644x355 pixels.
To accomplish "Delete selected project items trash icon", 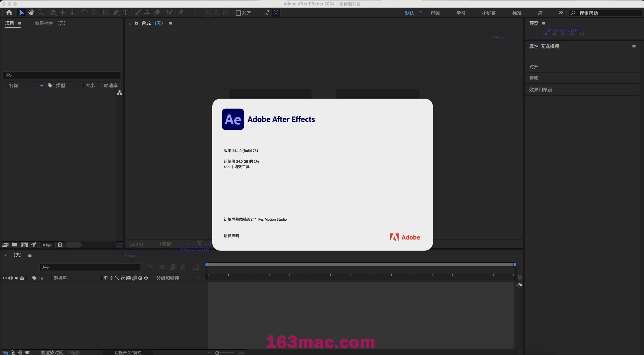I will click(60, 245).
